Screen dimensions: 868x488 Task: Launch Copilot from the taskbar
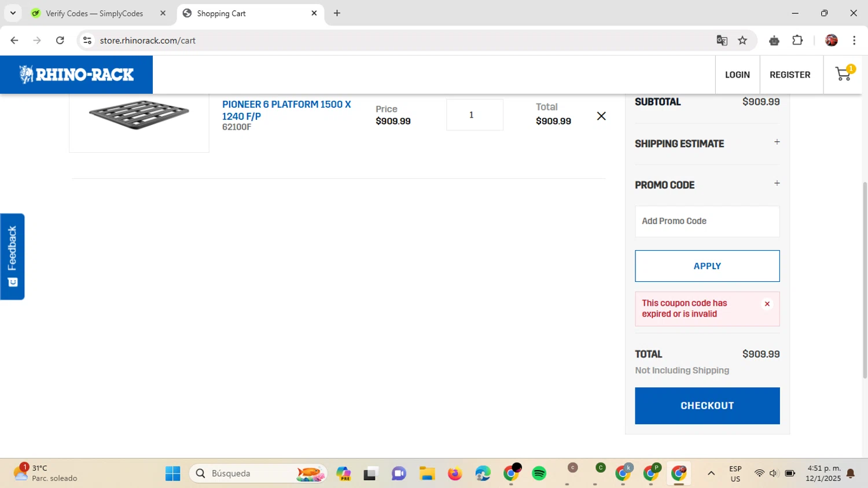click(344, 474)
